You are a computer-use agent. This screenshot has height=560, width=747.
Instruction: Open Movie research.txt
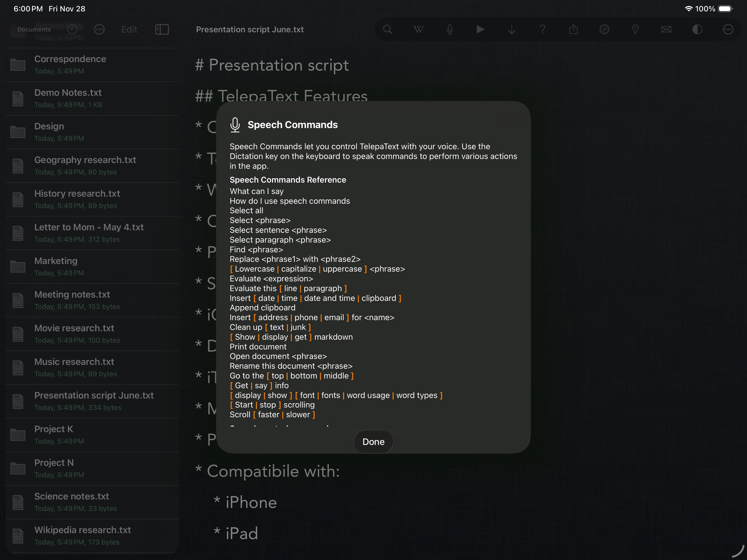point(92,334)
